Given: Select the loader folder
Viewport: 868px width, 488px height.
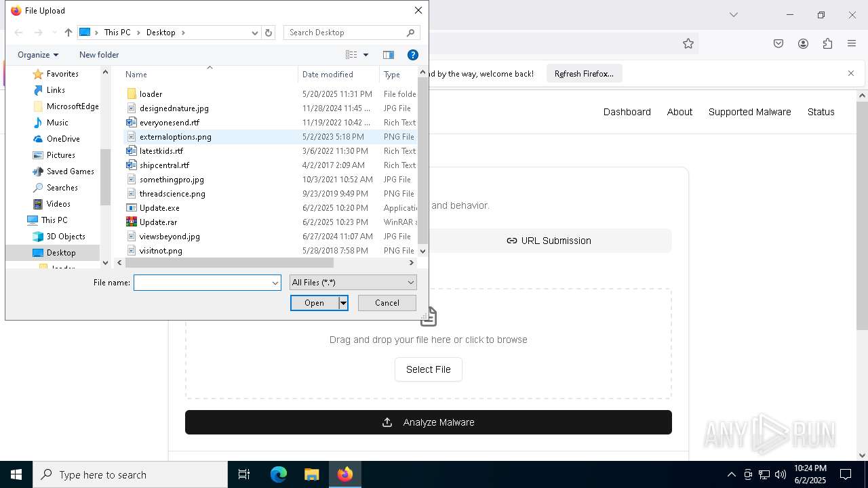Looking at the screenshot, I should coord(151,94).
